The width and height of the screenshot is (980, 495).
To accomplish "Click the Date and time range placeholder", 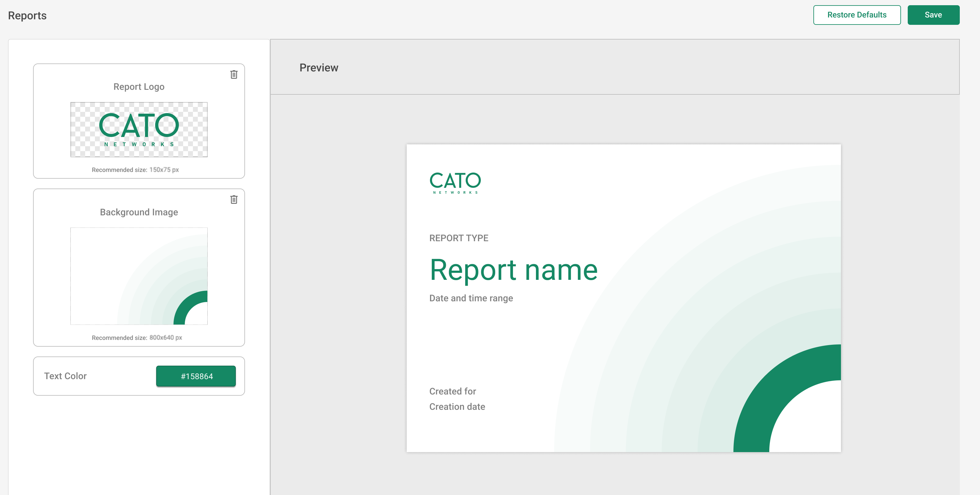I will click(471, 298).
